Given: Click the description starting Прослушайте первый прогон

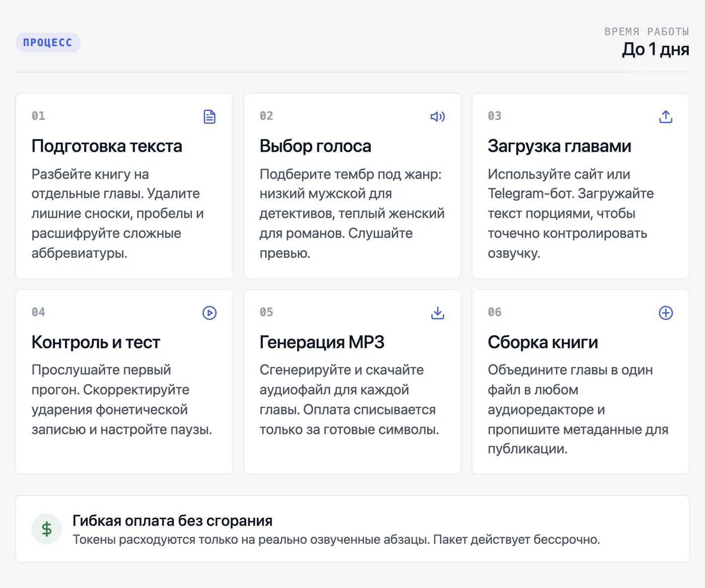Looking at the screenshot, I should [122, 400].
